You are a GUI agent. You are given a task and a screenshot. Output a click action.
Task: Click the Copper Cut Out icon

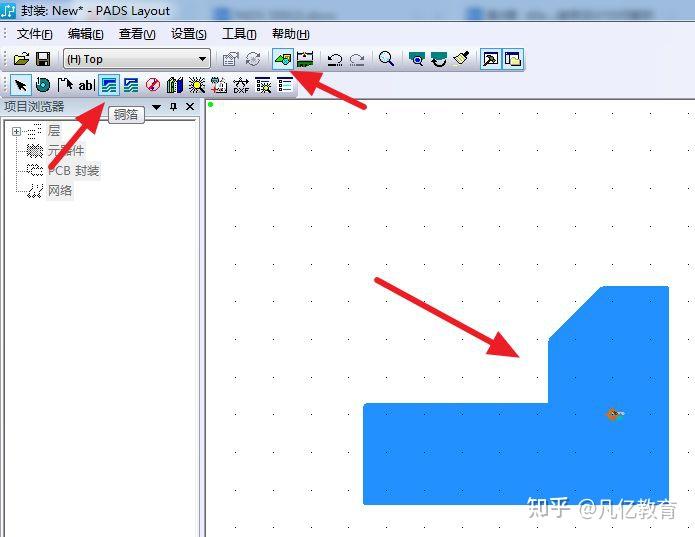(x=131, y=85)
